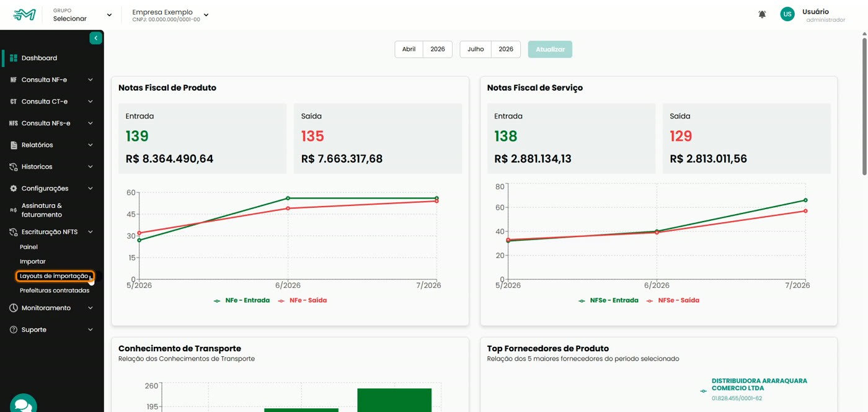Click the Dashboard grid icon
868x412 pixels.
(14, 58)
